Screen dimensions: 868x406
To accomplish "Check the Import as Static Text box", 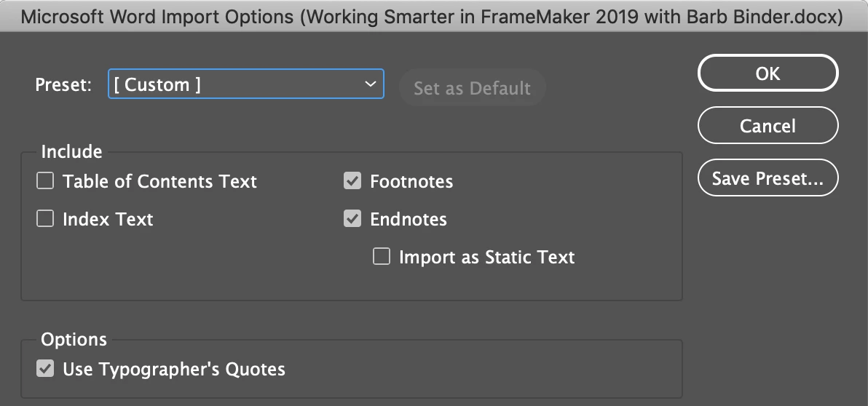I will coord(382,257).
